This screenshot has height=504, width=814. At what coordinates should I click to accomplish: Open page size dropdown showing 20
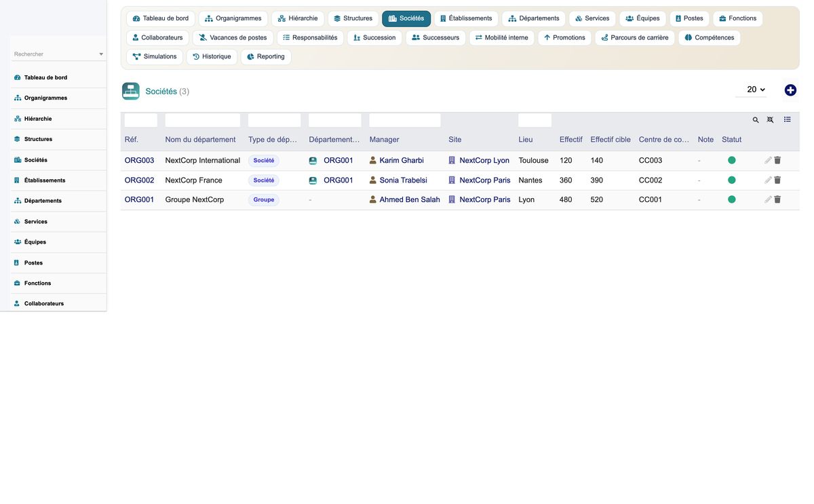pyautogui.click(x=751, y=90)
